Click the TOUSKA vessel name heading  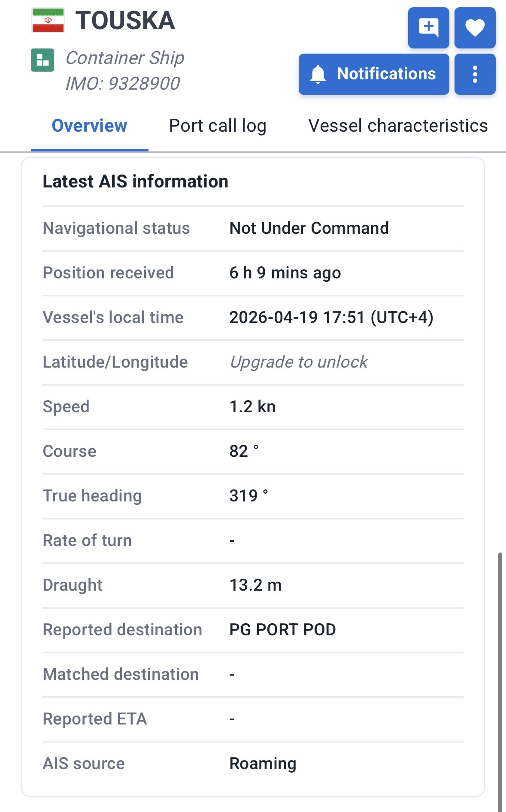pyautogui.click(x=125, y=20)
